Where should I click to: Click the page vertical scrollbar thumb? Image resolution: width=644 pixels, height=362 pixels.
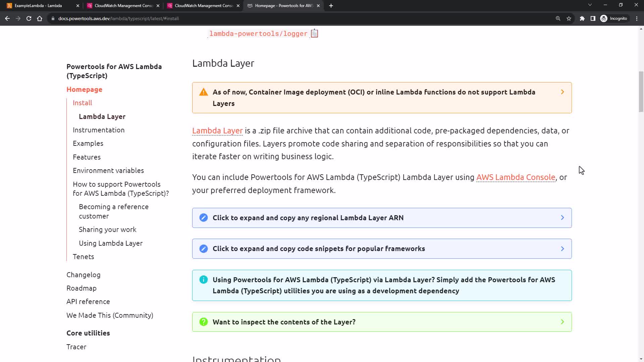(x=641, y=91)
